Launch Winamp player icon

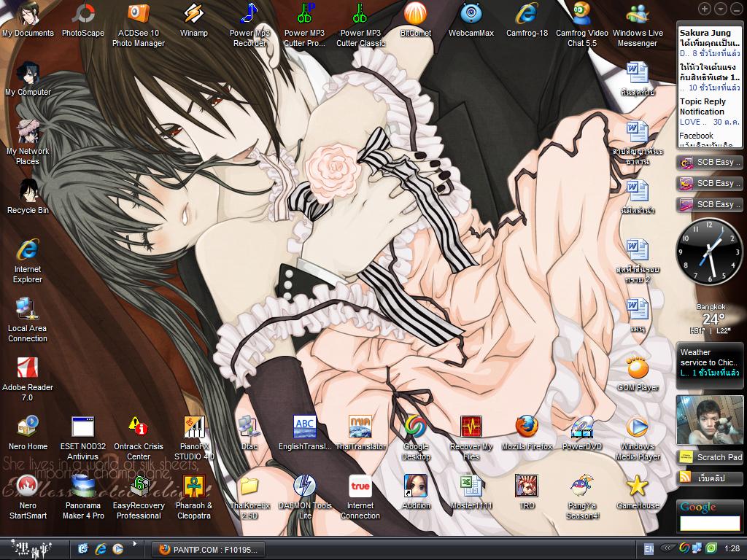point(193,20)
